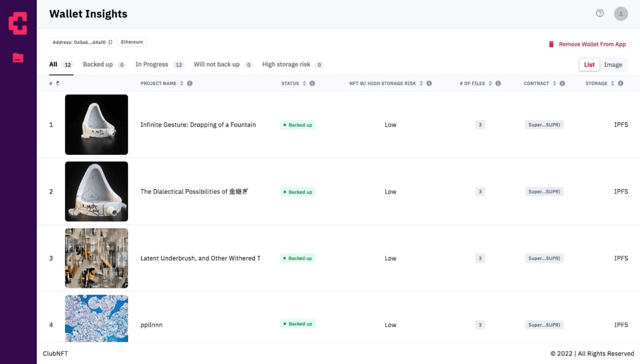Open the Infinite Gesture fountain thumbnail
This screenshot has height=364, width=640.
click(96, 124)
